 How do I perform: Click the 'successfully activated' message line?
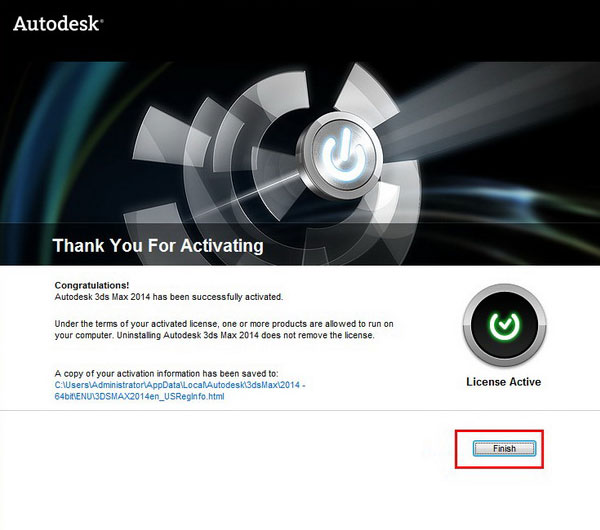169,297
